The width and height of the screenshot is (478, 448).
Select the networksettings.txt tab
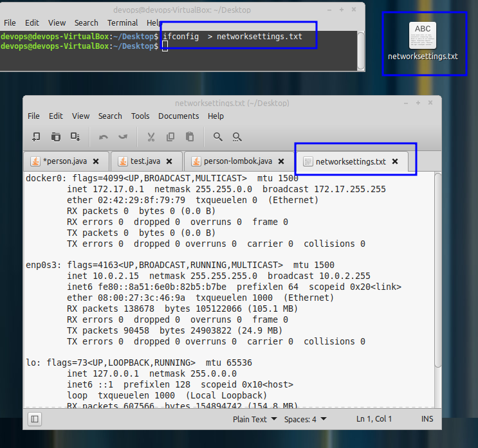351,161
